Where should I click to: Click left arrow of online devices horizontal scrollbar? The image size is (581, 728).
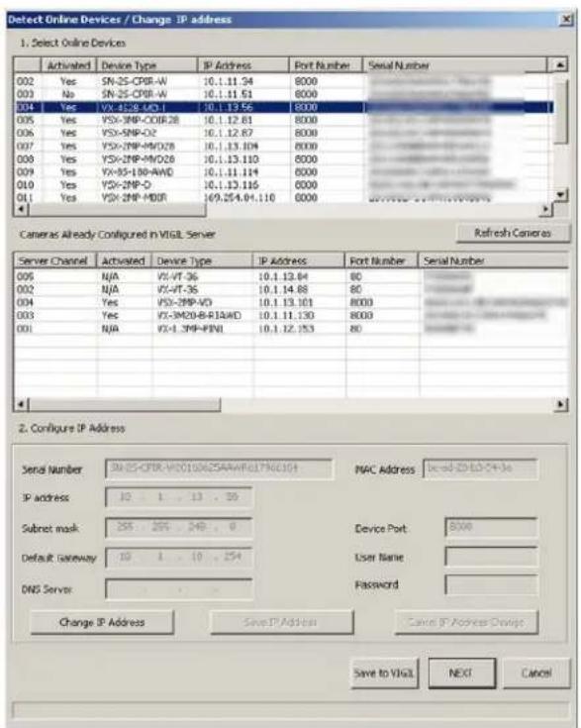pos(21,210)
